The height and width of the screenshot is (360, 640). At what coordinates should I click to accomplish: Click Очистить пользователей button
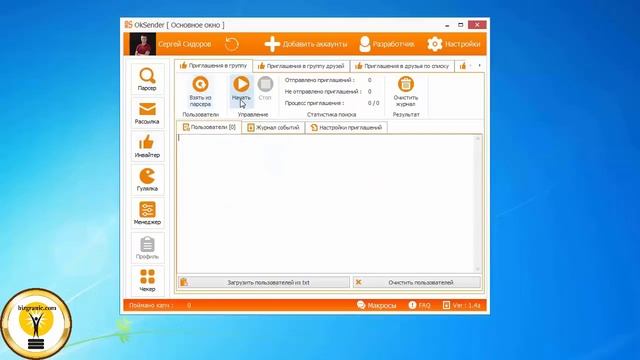417,282
